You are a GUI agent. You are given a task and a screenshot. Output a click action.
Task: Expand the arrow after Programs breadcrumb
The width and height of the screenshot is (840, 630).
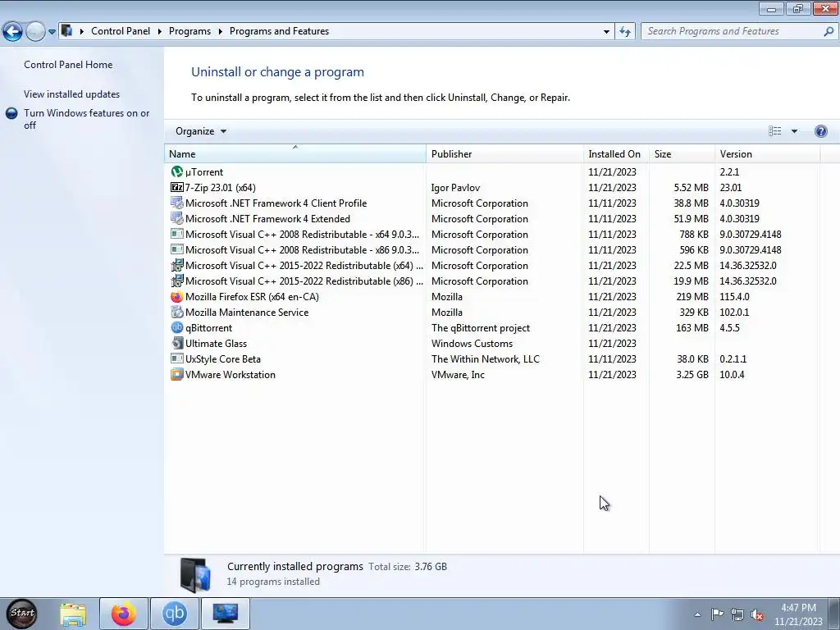220,32
